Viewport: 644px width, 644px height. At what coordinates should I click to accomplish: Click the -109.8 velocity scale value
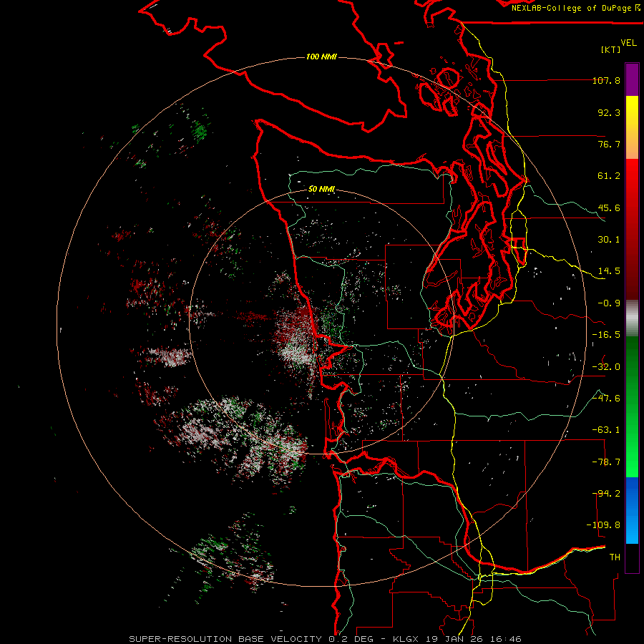coord(603,525)
